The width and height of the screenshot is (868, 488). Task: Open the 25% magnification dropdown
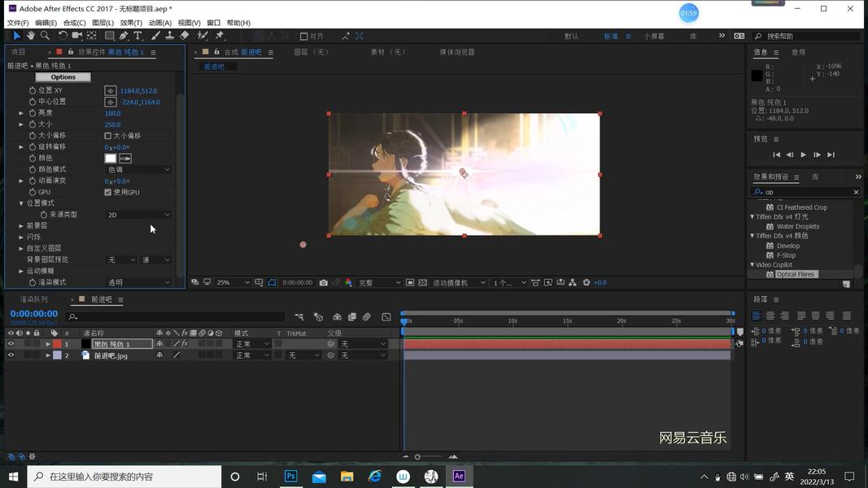pos(233,283)
